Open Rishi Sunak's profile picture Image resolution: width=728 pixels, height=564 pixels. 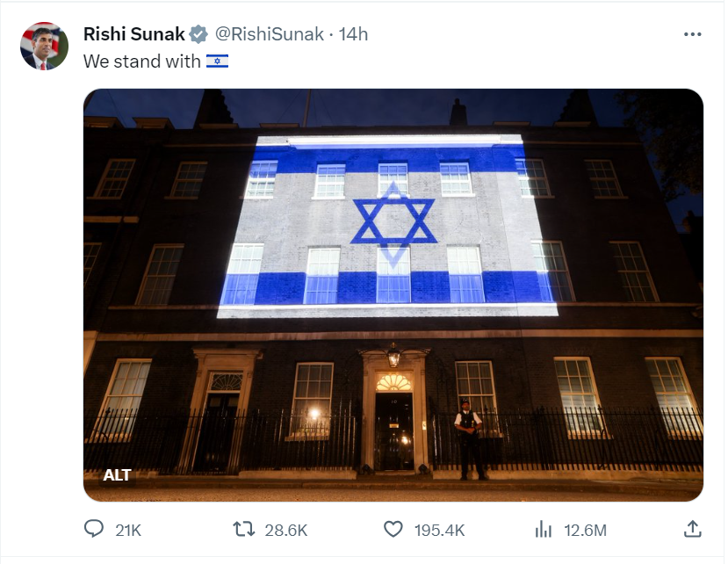point(45,47)
